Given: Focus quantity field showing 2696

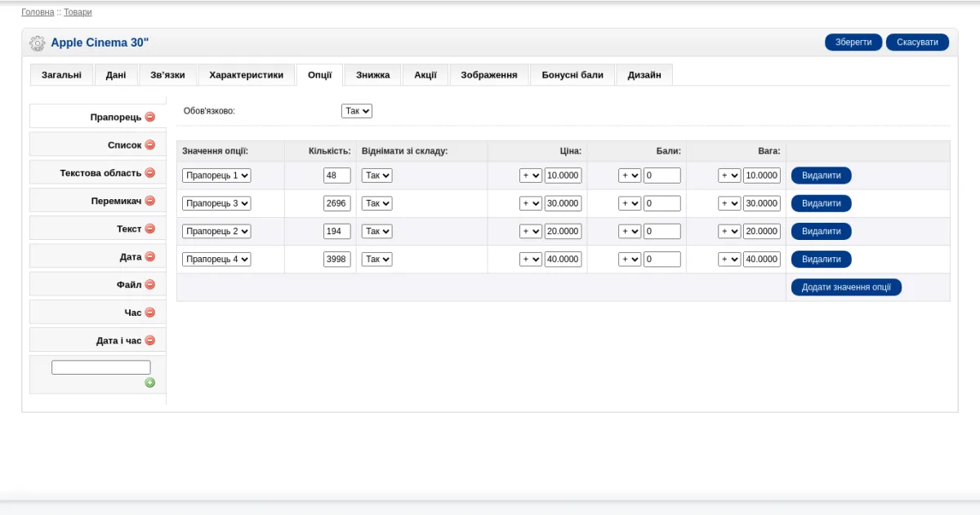Looking at the screenshot, I should click(337, 203).
